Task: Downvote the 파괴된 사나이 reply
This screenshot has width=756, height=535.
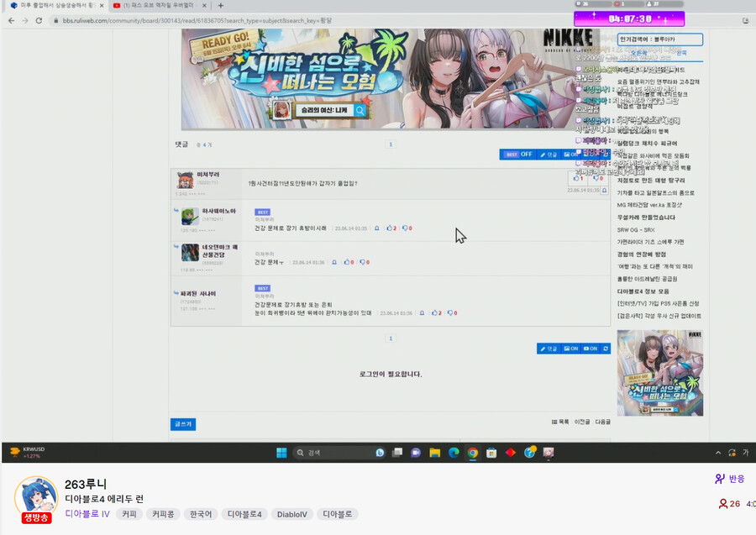Action: (x=452, y=313)
